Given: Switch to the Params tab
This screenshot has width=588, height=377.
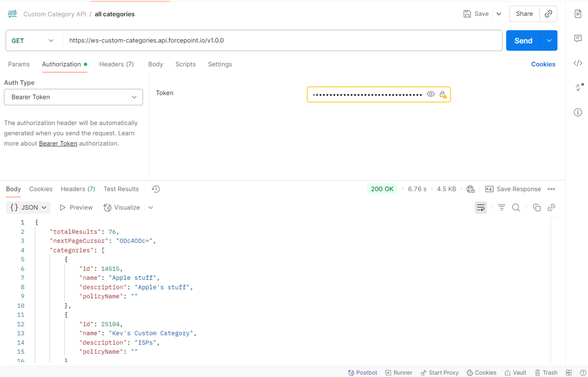Looking at the screenshot, I should 19,64.
